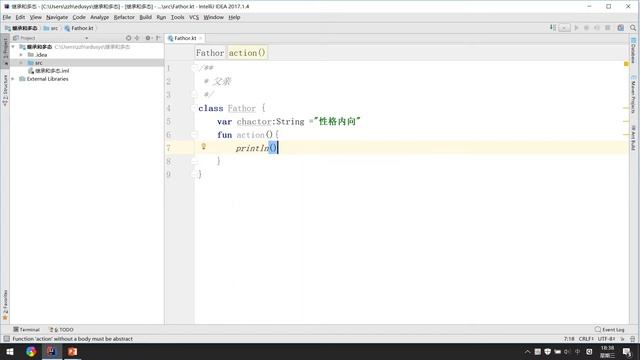This screenshot has width=640, height=360.
Task: Select the .iml file in project tree
Action: coord(49,71)
